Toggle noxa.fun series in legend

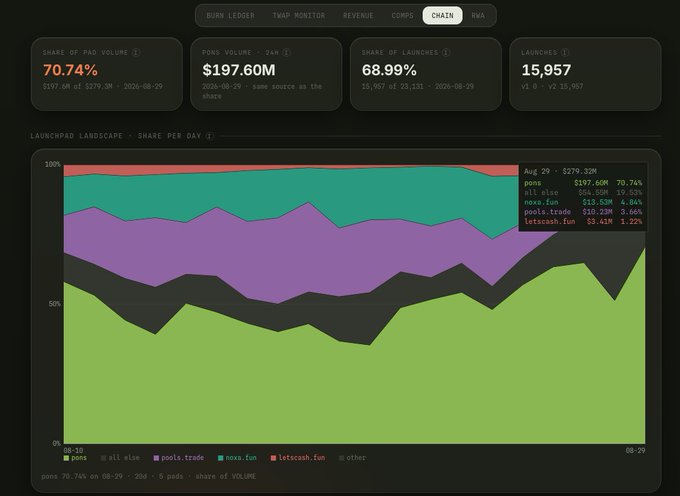click(237, 458)
